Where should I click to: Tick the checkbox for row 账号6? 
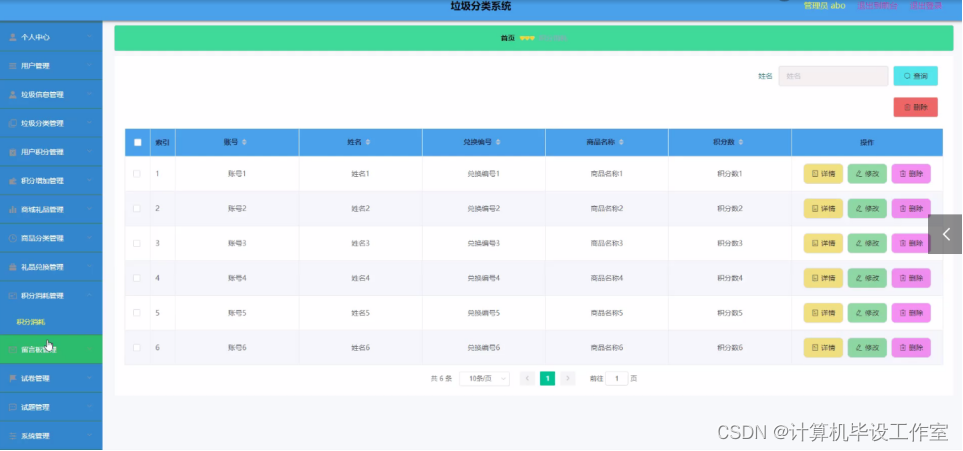137,348
